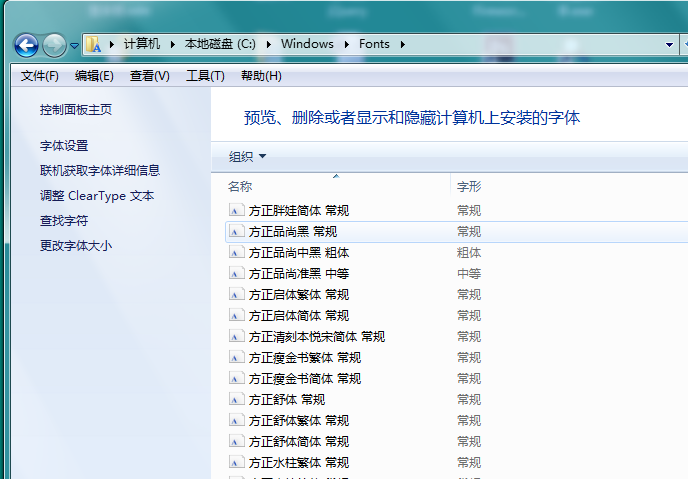Go back with the blue Back arrow

click(x=26, y=45)
